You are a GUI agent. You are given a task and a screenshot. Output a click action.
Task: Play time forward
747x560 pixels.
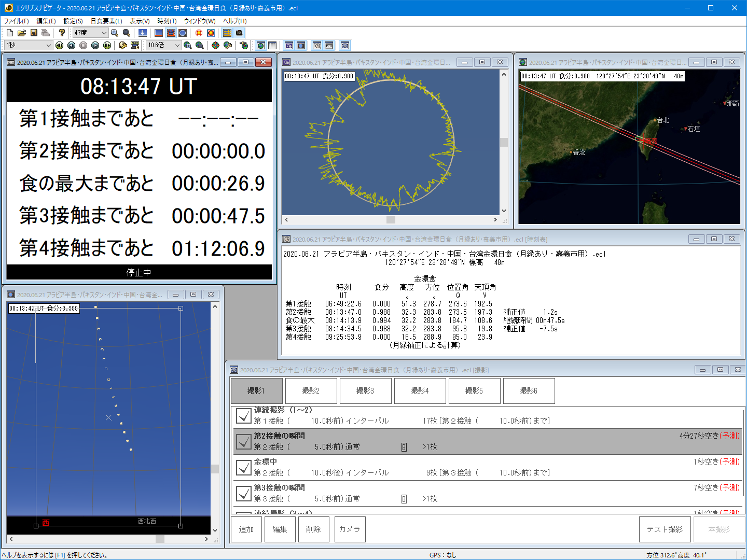coord(95,46)
